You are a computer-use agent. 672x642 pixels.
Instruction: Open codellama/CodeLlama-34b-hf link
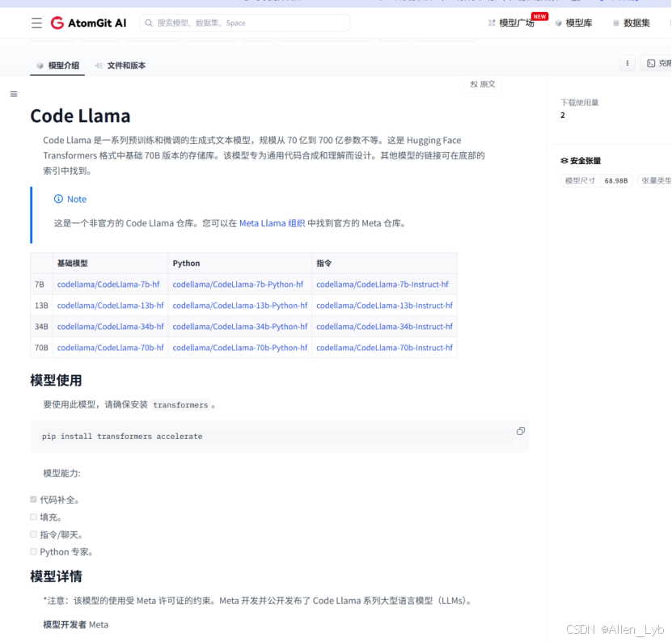tap(111, 326)
